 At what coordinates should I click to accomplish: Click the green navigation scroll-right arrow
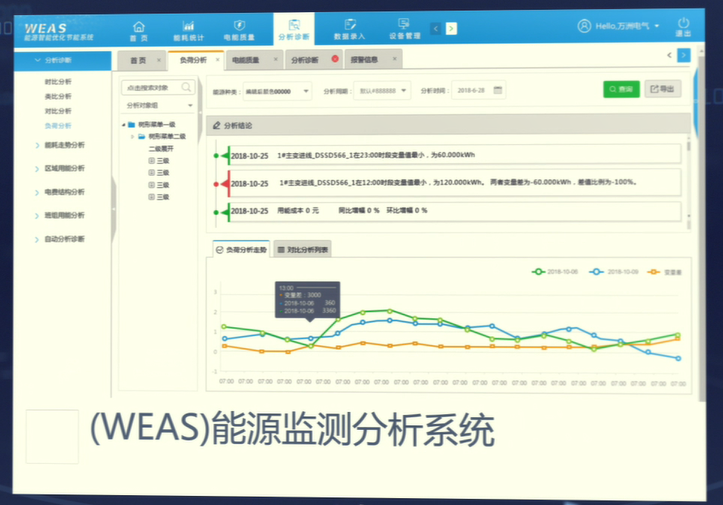pyautogui.click(x=451, y=29)
